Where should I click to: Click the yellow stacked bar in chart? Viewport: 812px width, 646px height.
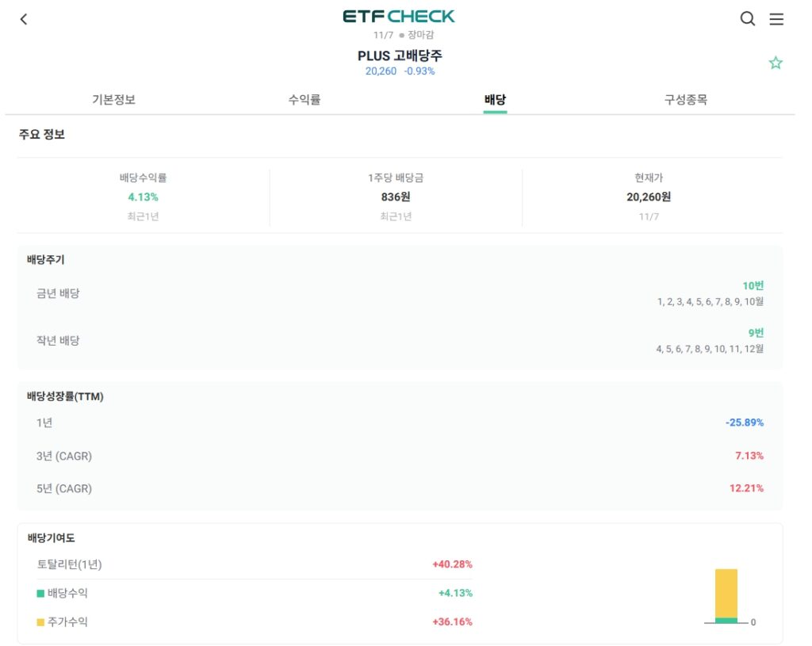726,593
